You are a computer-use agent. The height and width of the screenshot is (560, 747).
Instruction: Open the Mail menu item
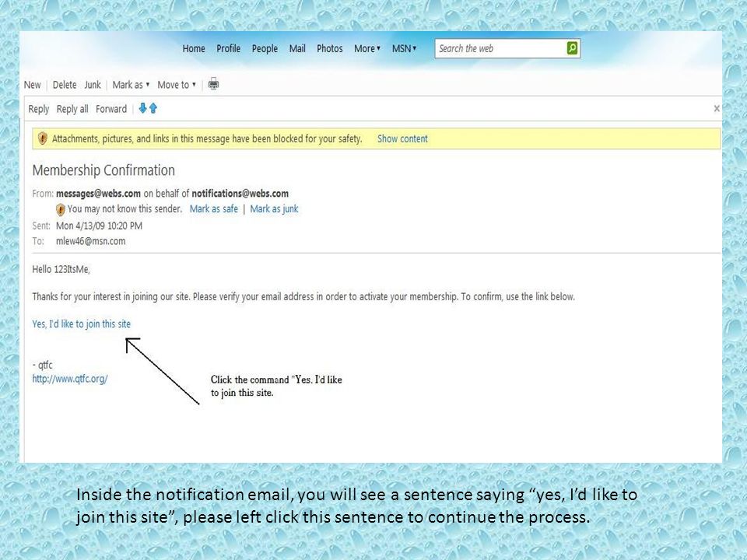pos(297,48)
